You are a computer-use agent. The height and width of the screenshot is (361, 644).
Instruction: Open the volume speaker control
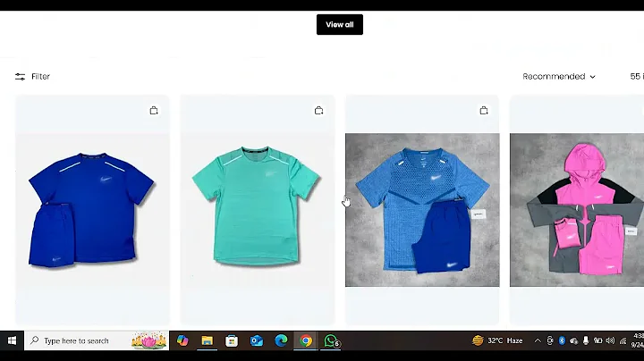click(610, 340)
